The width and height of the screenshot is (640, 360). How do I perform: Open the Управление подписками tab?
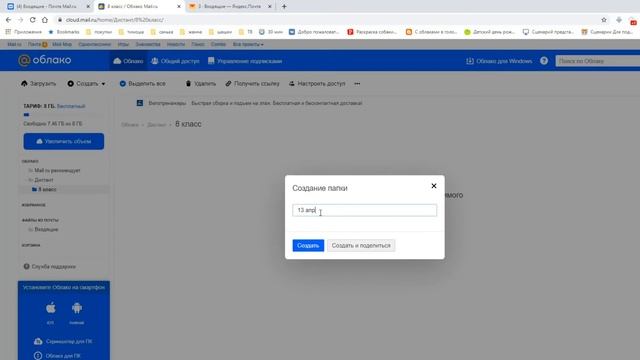(245, 61)
